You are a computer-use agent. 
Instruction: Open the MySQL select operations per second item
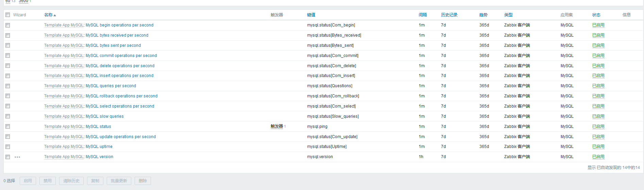pyautogui.click(x=120, y=106)
